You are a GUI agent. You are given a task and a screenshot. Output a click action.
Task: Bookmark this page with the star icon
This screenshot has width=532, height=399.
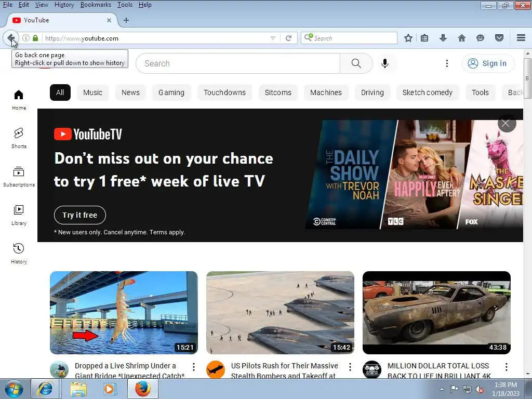point(408,38)
